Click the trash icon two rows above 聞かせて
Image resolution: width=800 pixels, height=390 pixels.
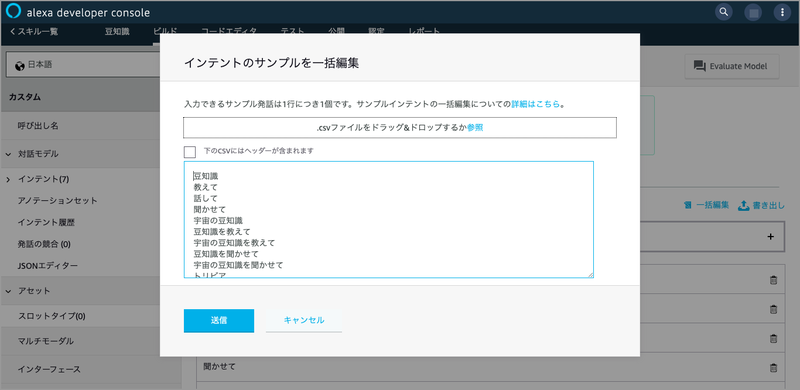(x=773, y=309)
